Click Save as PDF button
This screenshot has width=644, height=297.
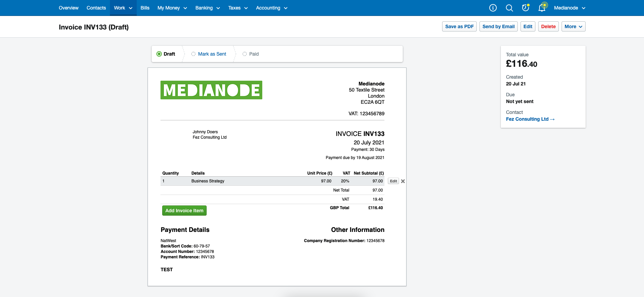coord(459,26)
